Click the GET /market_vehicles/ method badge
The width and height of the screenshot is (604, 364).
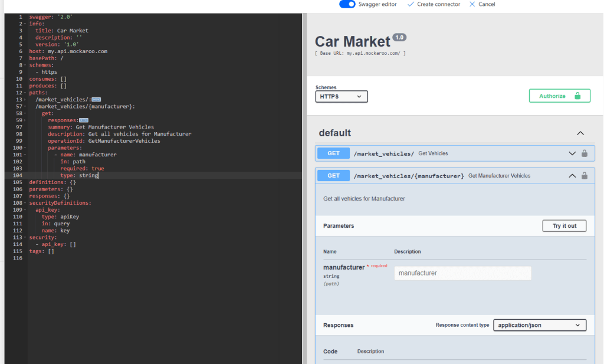[x=333, y=153]
